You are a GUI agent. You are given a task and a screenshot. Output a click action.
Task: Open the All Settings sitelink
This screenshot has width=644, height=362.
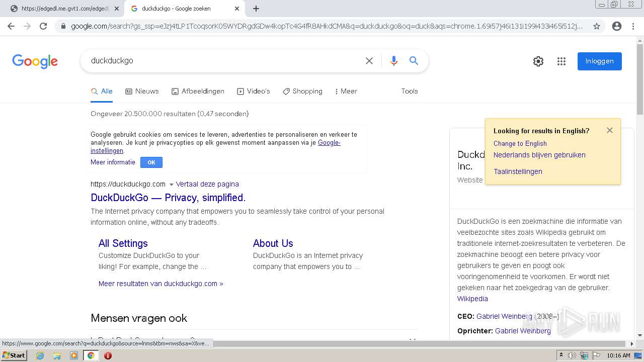123,243
